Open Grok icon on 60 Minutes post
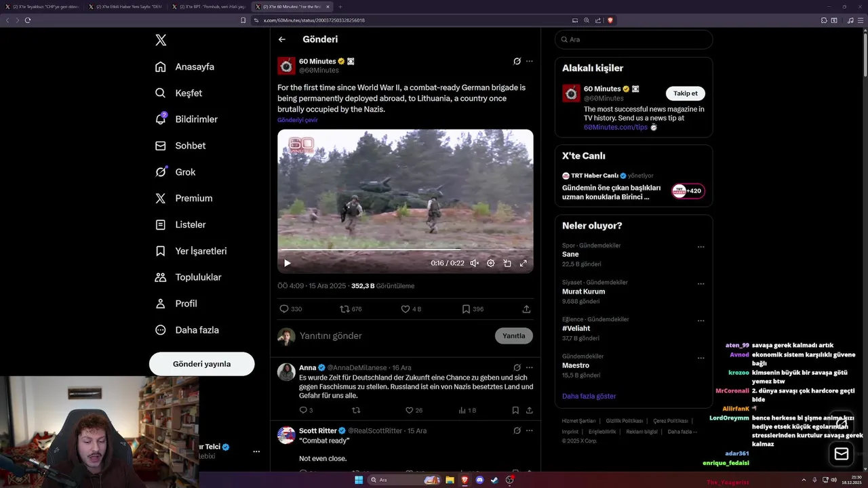Viewport: 868px width, 488px height. [x=517, y=61]
